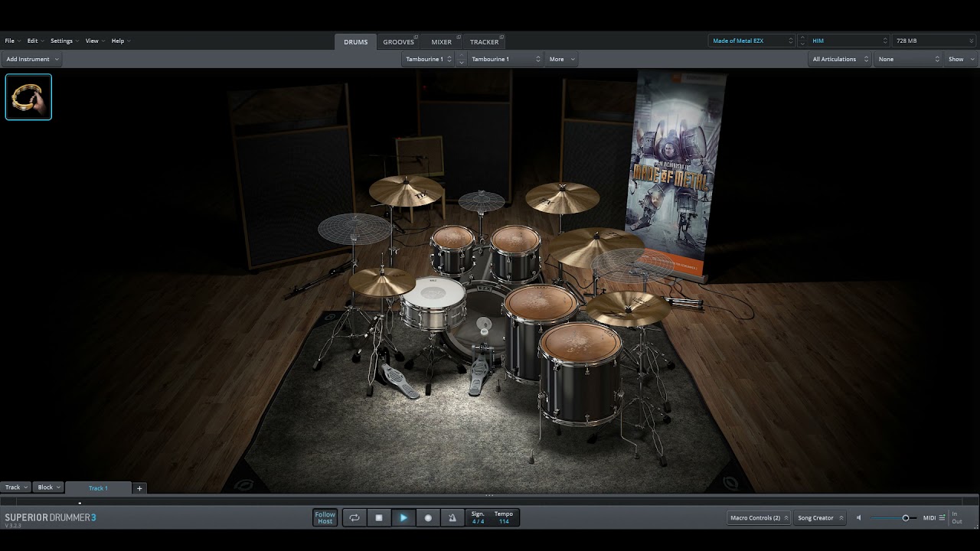This screenshot has width=980, height=551.
Task: Open the second Tambourine 1 dropdown
Action: pos(505,59)
